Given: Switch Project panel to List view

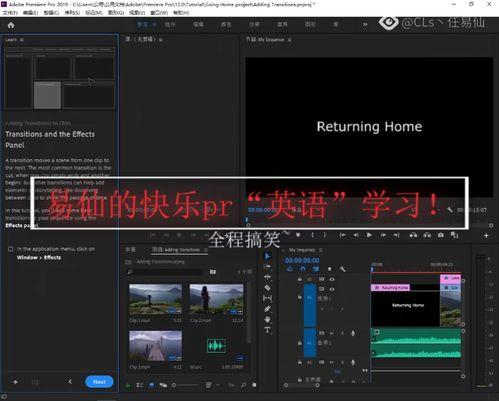Looking at the screenshot, I should pos(140,385).
